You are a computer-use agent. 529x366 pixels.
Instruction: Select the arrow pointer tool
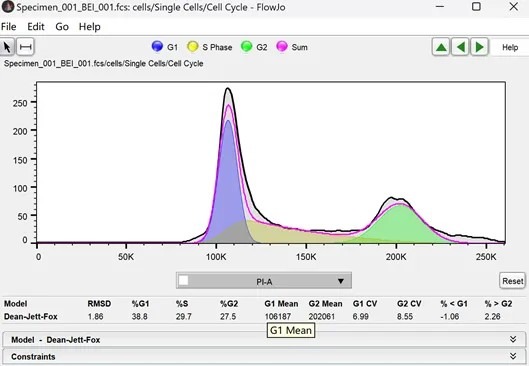click(x=7, y=47)
